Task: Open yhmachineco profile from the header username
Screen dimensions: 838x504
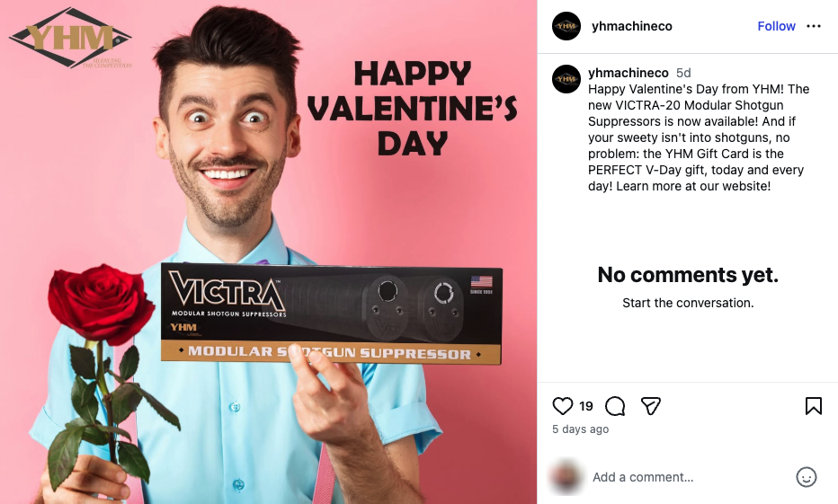Action: pos(632,26)
